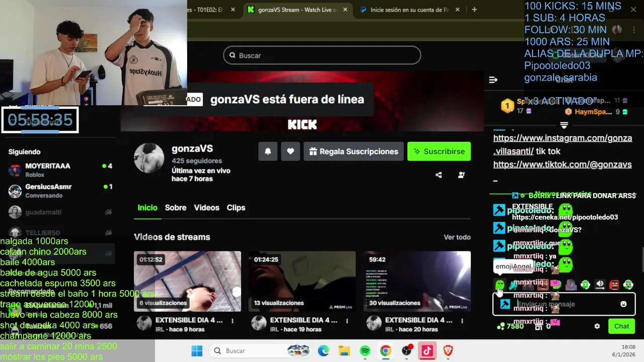Open TELLIER50 channel in Siguiendo list

(60, 233)
